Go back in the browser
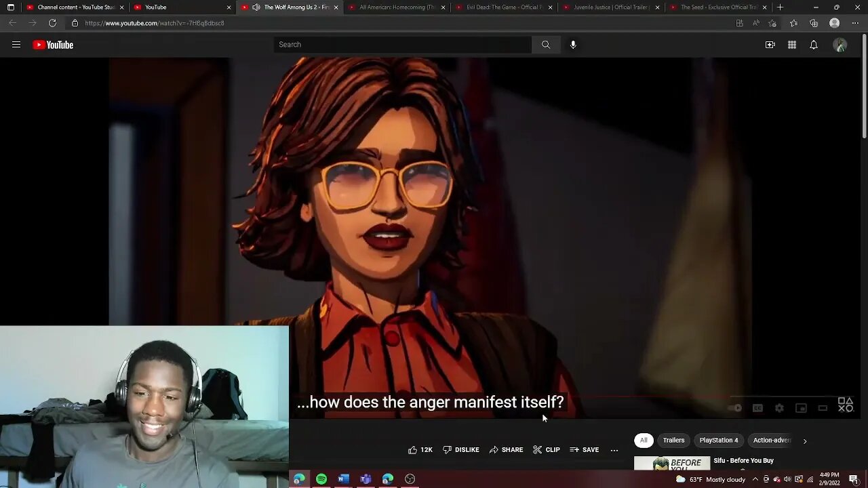Screen dimensions: 868x488 12,23
